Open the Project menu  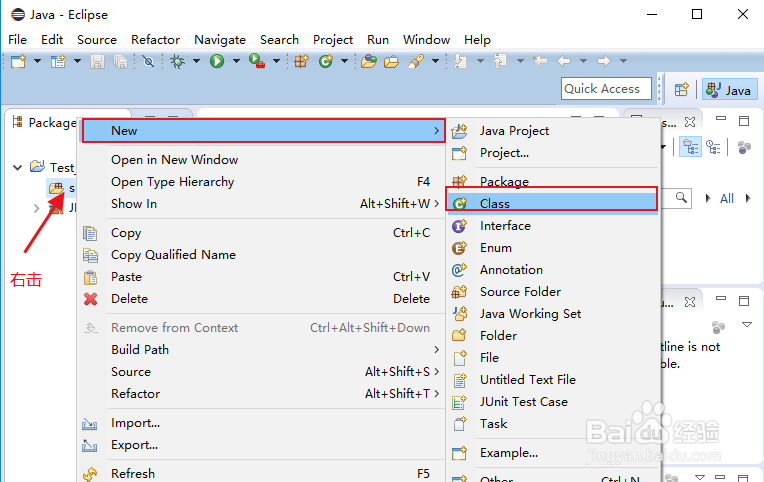333,39
